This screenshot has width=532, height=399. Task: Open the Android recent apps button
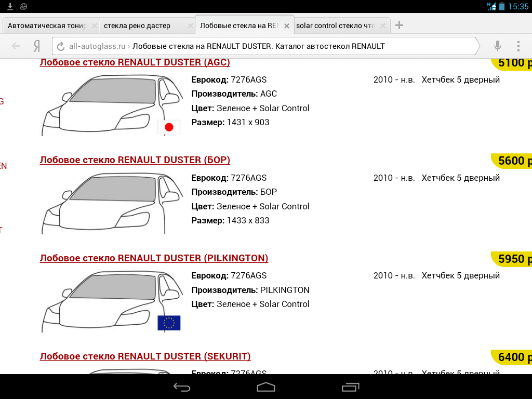(x=350, y=387)
